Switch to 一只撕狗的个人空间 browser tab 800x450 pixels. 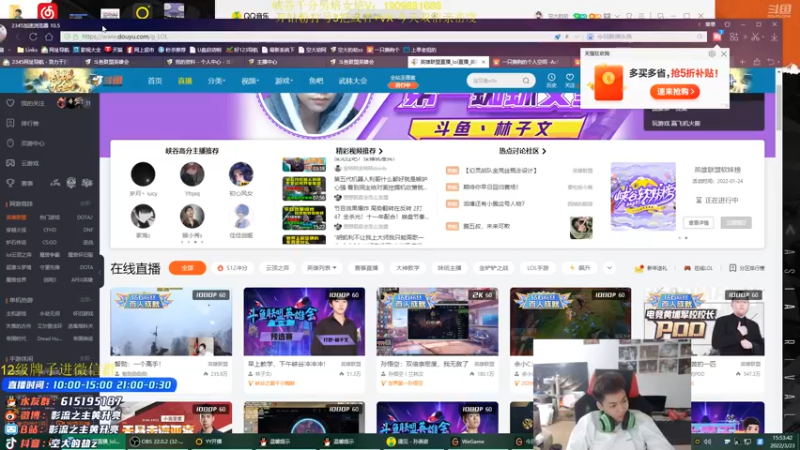(528, 62)
